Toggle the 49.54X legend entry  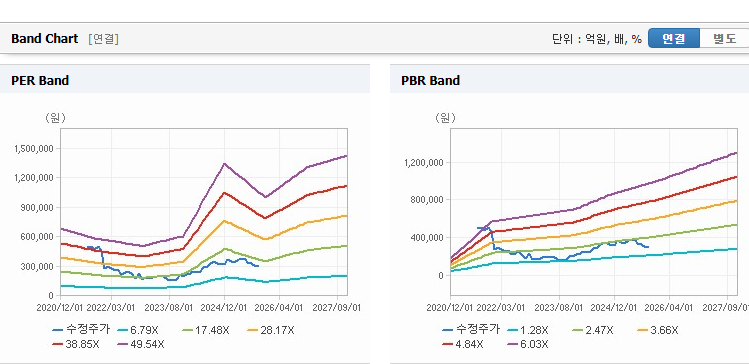click(140, 344)
